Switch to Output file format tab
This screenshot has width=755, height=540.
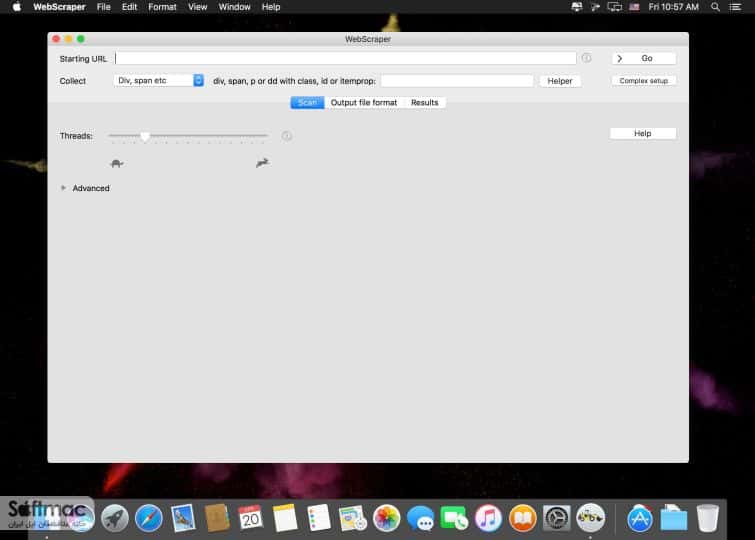tap(364, 103)
